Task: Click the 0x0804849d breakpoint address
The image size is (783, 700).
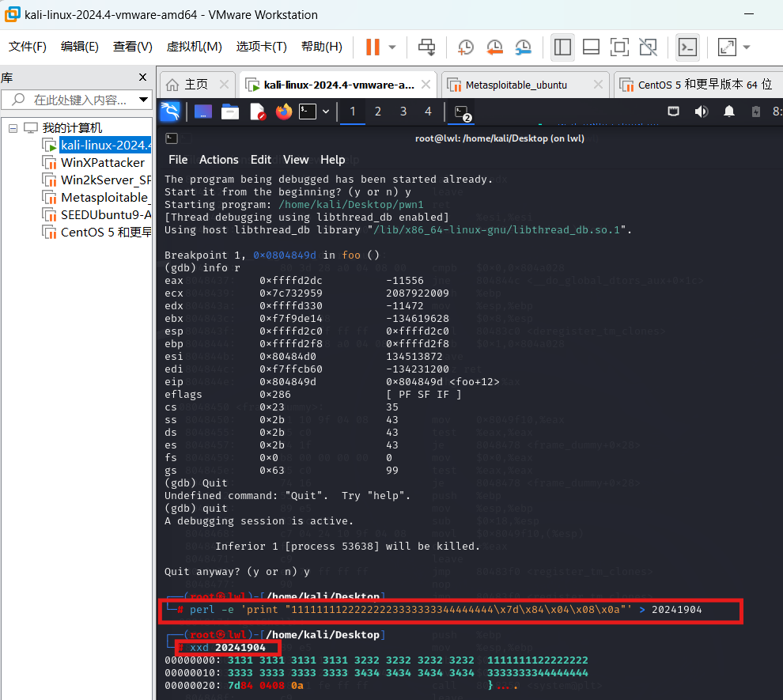Action: click(285, 255)
